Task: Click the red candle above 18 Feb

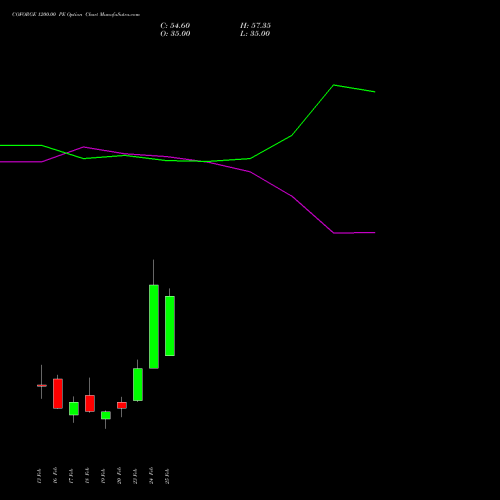Action: pos(90,403)
